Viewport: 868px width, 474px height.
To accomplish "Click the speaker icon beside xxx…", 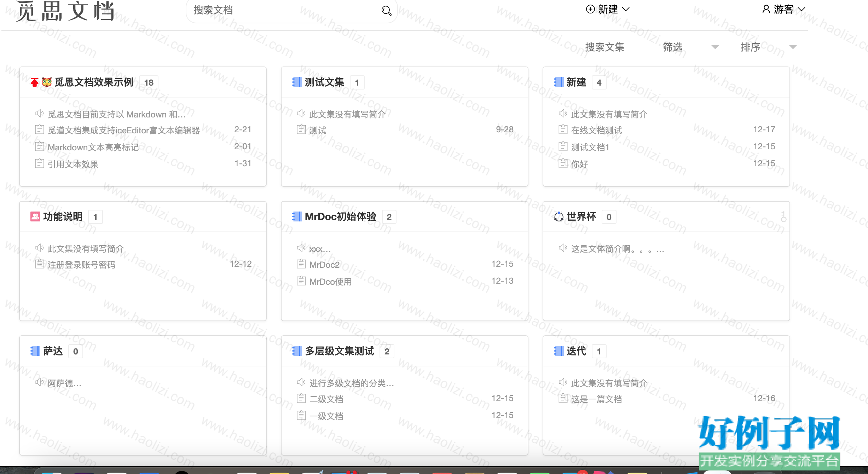I will (301, 248).
